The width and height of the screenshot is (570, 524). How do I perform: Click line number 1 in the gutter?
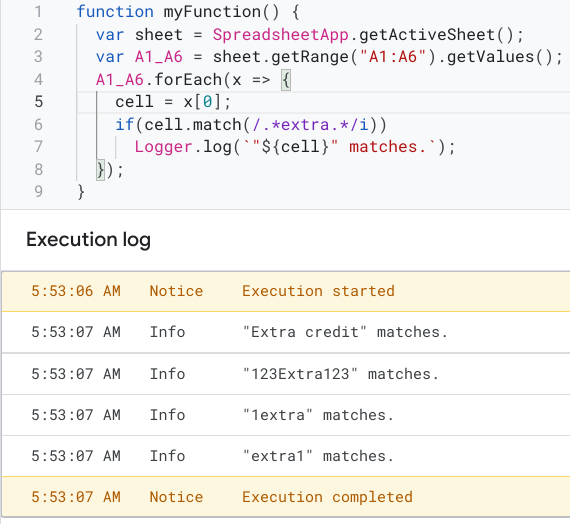pos(39,12)
